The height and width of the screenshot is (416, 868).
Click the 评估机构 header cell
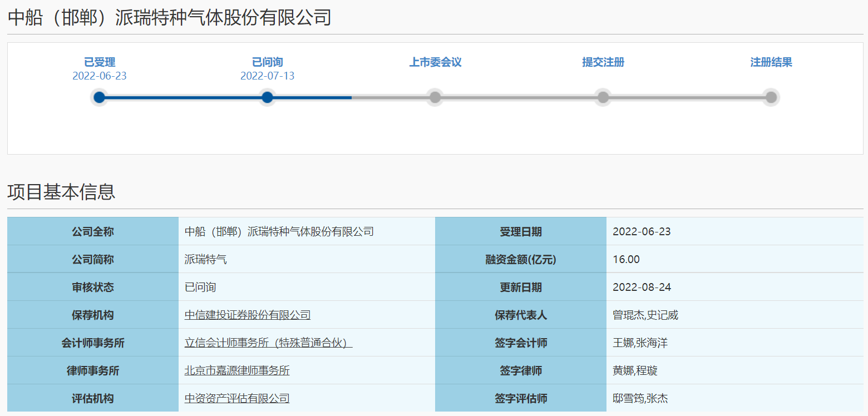coord(93,398)
